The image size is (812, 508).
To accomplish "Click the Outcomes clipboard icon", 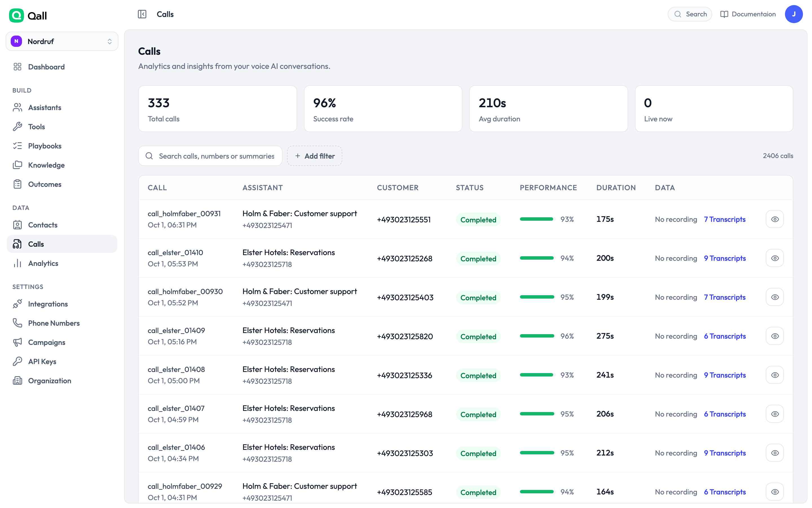I will click(17, 184).
